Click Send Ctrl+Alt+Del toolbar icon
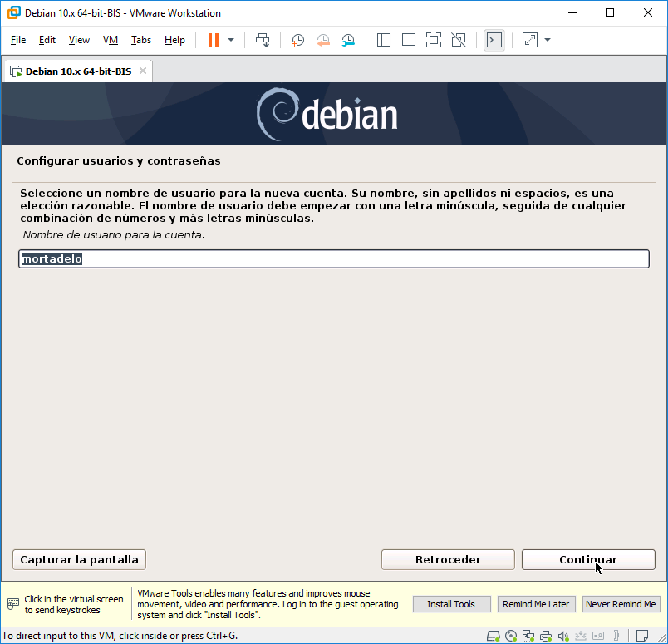This screenshot has width=668, height=644. click(x=263, y=40)
